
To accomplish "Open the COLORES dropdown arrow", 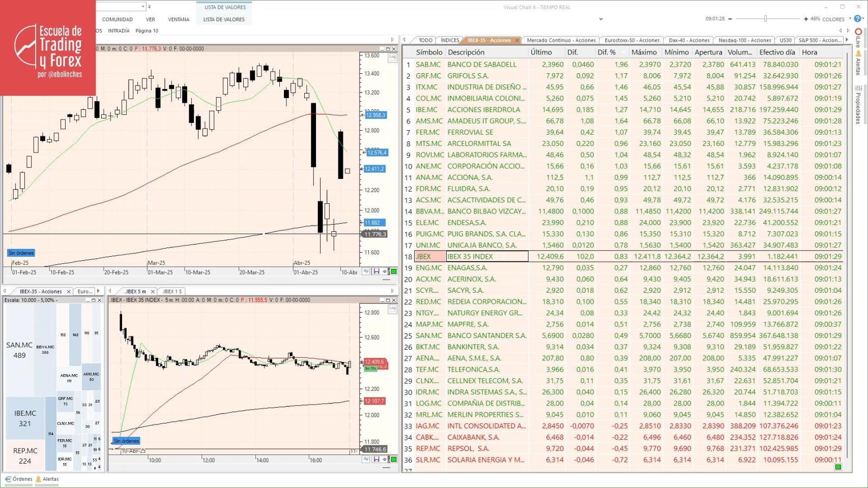I will click(x=850, y=19).
